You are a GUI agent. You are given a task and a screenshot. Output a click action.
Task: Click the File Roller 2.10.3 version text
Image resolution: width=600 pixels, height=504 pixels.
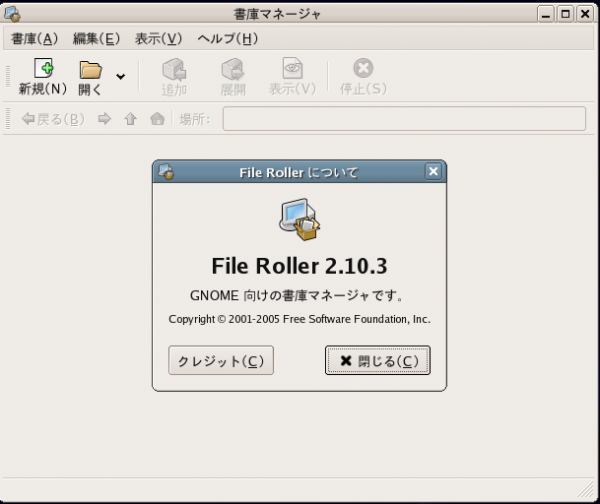coord(299,266)
